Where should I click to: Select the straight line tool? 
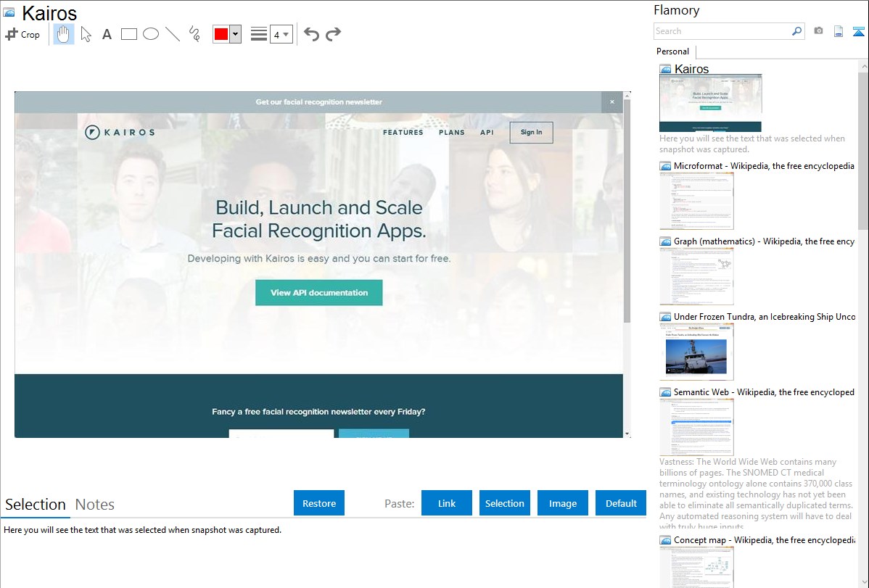(173, 34)
